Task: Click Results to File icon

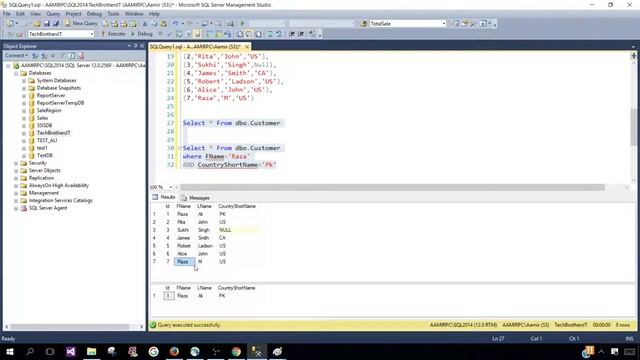Action: coord(258,34)
